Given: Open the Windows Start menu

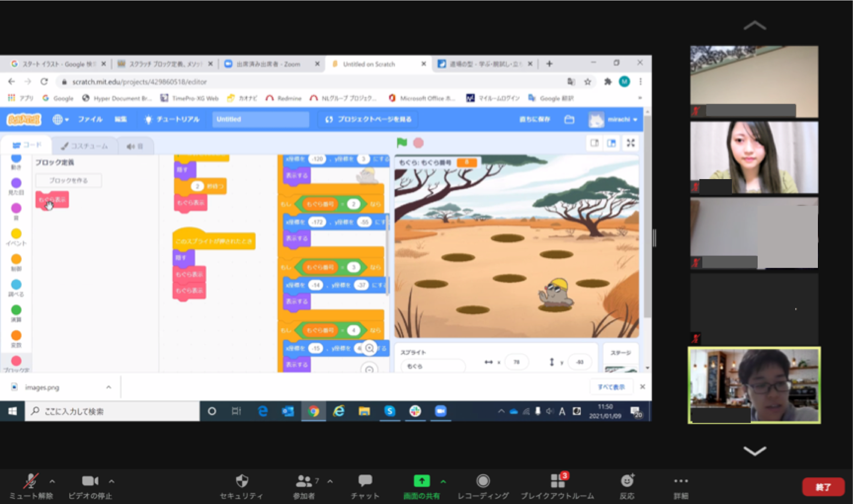Looking at the screenshot, I should point(12,411).
